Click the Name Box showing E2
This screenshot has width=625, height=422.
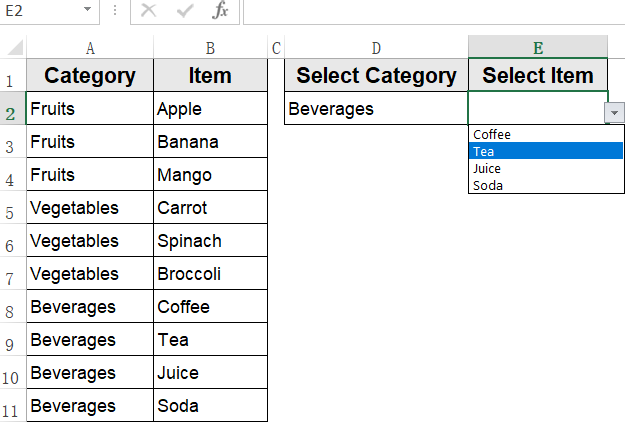coord(40,11)
